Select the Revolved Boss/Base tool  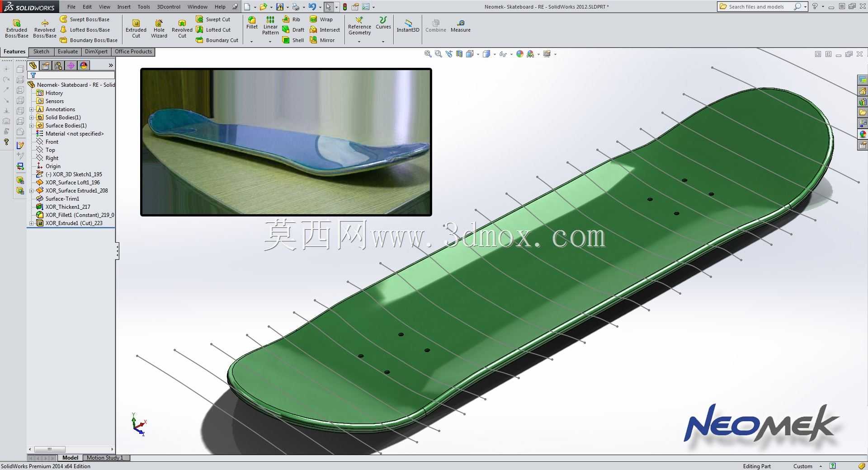[x=45, y=28]
